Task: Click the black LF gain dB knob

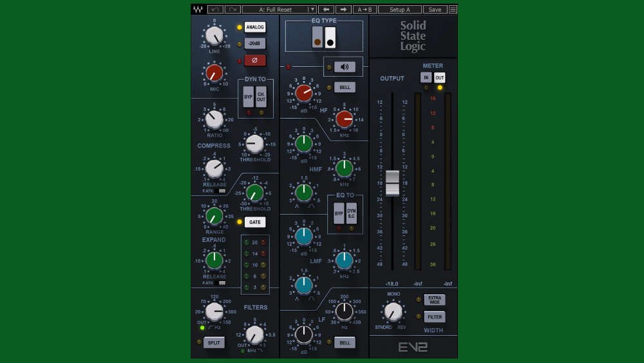Action: point(304,335)
